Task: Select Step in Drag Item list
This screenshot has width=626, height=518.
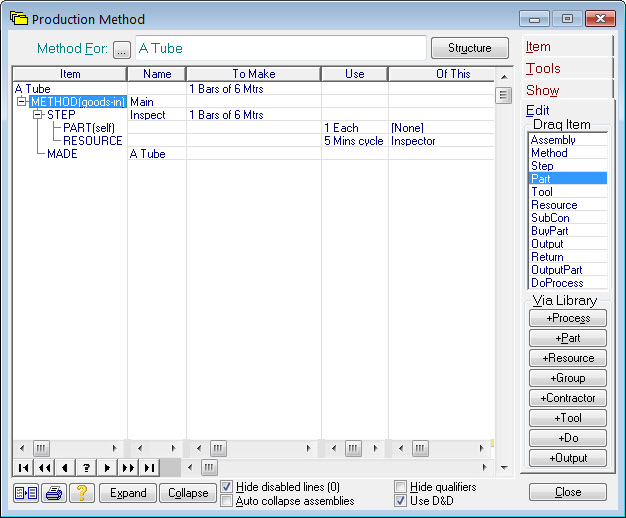Action: pyautogui.click(x=568, y=166)
